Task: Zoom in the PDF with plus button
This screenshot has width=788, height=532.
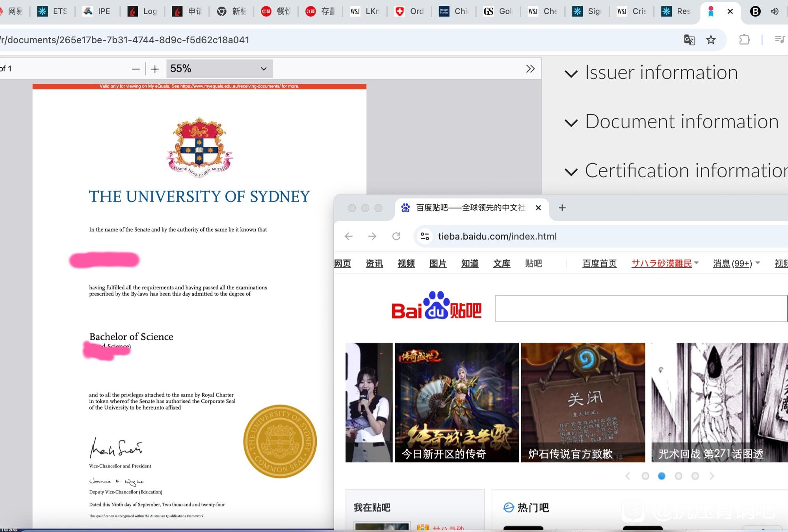Action: point(155,69)
